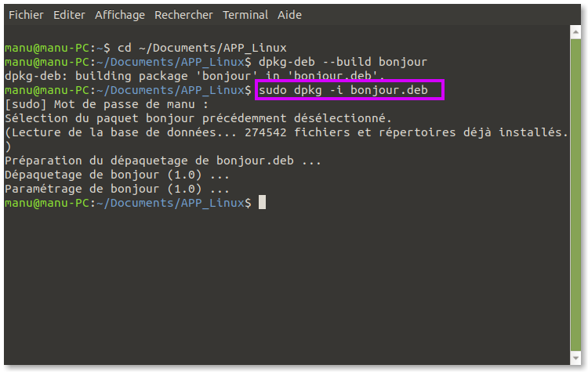The height and width of the screenshot is (372, 588).
Task: Click the dpkg-deb --build bonjour command
Action: [x=343, y=62]
